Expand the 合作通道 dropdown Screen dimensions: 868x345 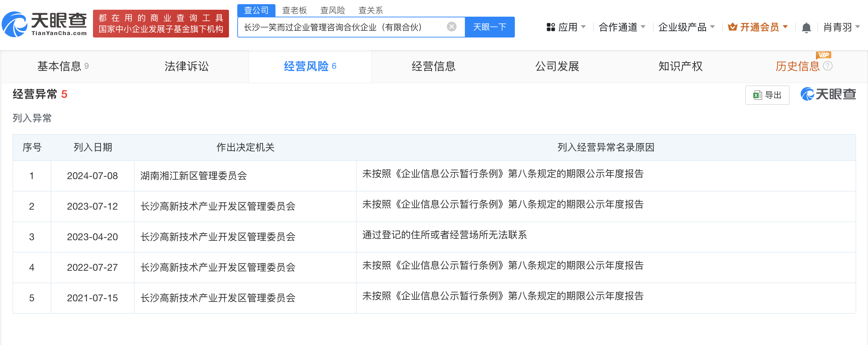[x=622, y=27]
